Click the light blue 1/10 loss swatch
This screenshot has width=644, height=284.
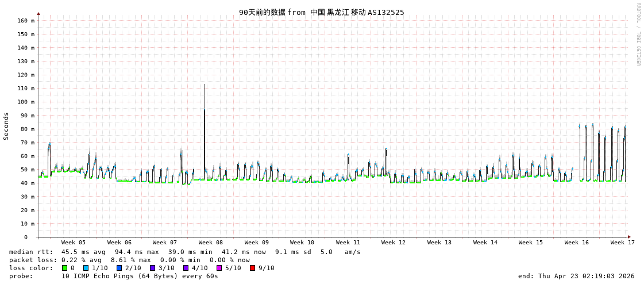coord(86,268)
